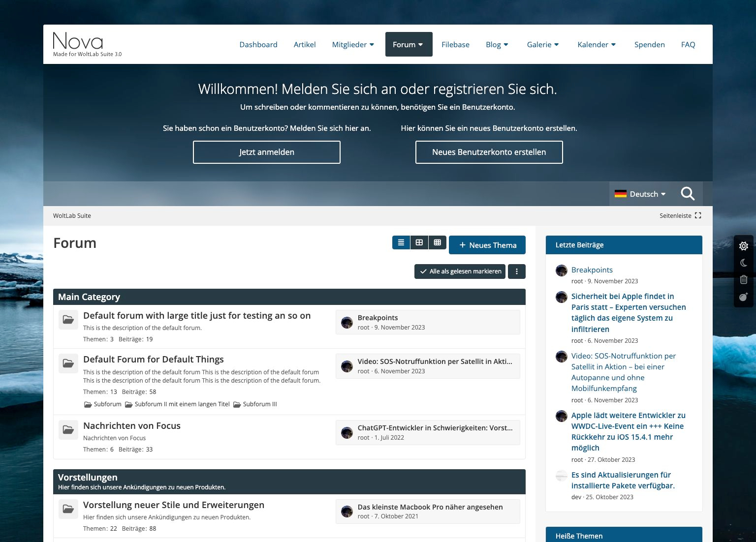Click the trash icon in side panel
The width and height of the screenshot is (756, 542).
[743, 280]
